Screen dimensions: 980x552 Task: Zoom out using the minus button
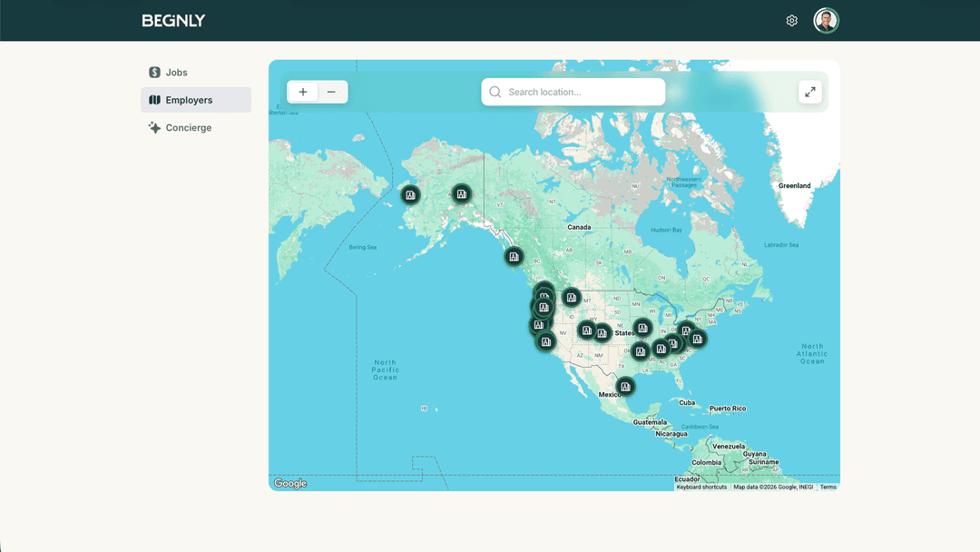(331, 92)
